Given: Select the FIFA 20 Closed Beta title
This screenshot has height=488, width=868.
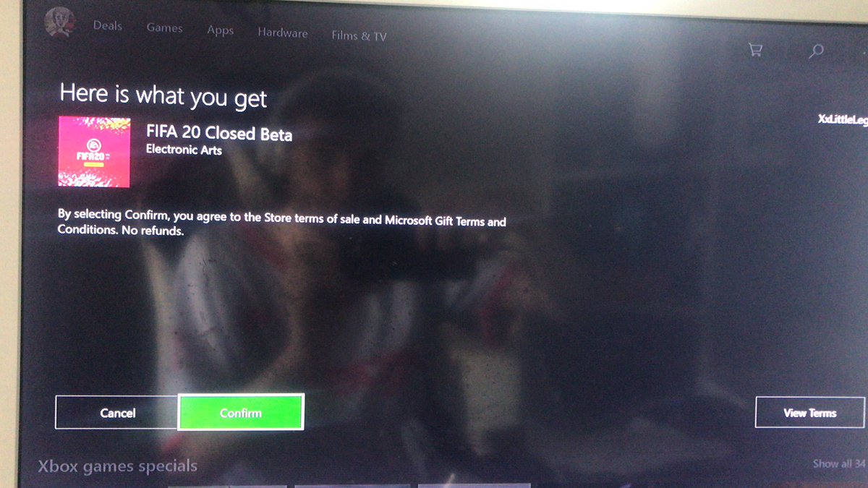Looking at the screenshot, I should [x=219, y=133].
